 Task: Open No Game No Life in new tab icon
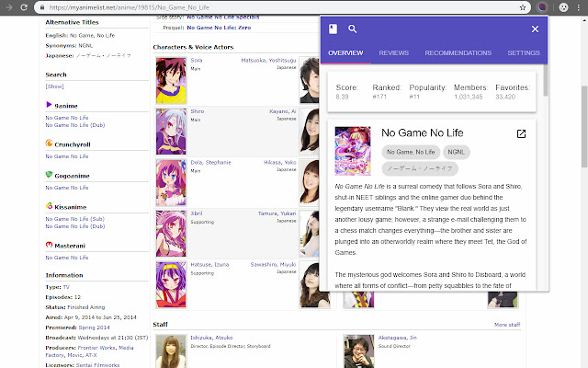tap(521, 134)
